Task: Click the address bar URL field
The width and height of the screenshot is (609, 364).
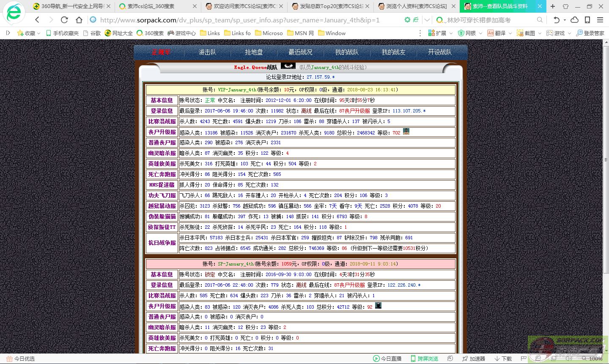Action: pos(245,20)
